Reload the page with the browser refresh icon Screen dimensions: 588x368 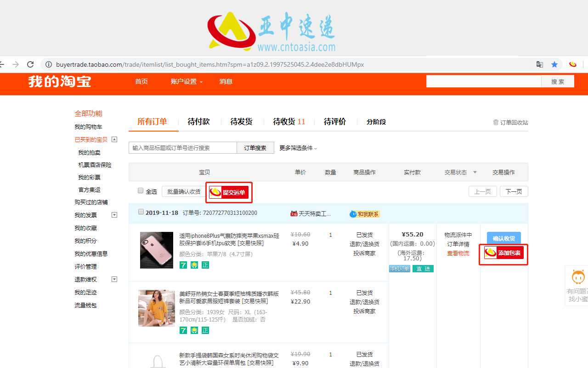click(x=30, y=64)
